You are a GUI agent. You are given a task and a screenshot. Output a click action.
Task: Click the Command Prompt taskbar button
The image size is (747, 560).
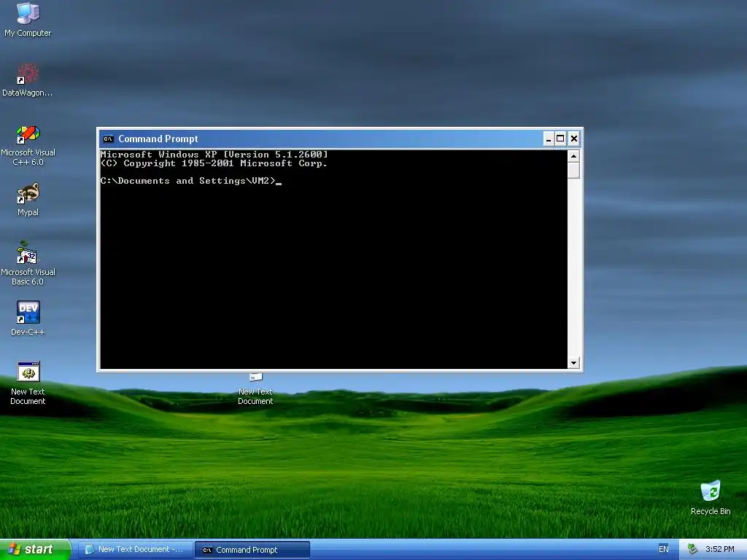click(x=252, y=550)
